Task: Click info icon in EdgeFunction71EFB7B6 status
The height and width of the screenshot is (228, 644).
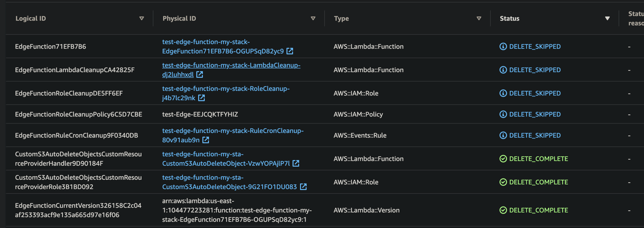Action: (503, 46)
